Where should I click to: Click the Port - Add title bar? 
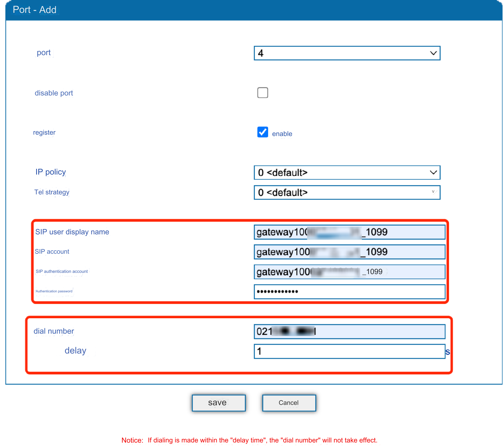pyautogui.click(x=35, y=9)
